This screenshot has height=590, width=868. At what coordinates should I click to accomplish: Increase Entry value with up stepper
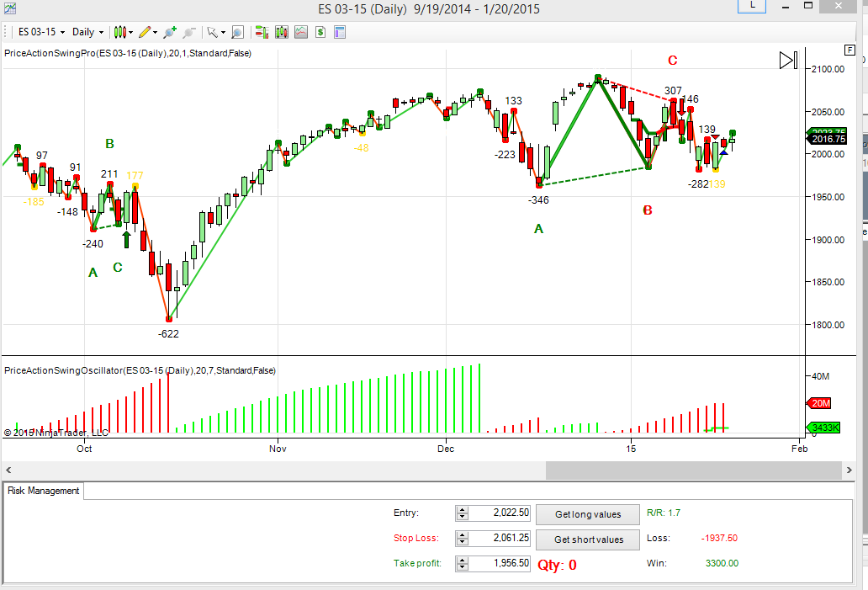coord(463,510)
